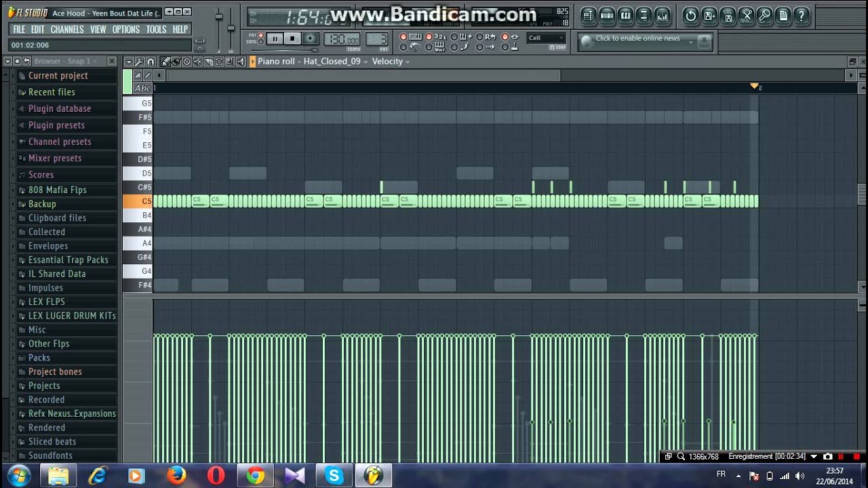Image resolution: width=868 pixels, height=488 pixels.
Task: Click the One-click recording microphone icon
Action: [x=764, y=16]
